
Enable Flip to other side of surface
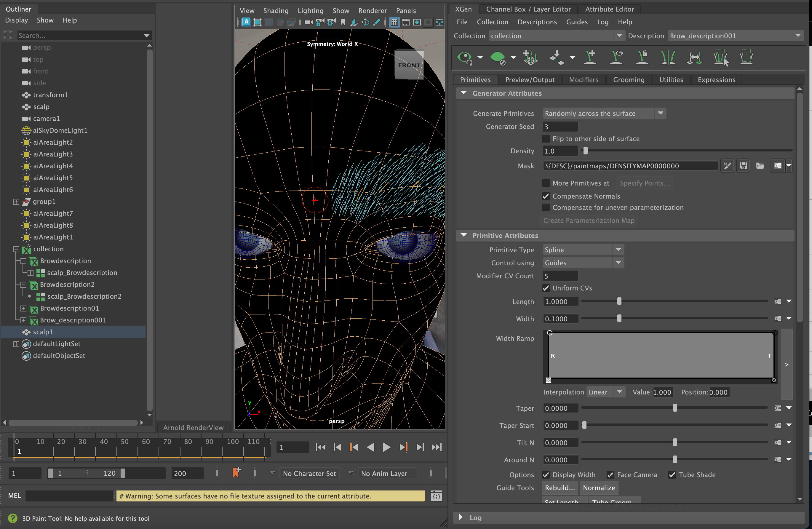(546, 139)
